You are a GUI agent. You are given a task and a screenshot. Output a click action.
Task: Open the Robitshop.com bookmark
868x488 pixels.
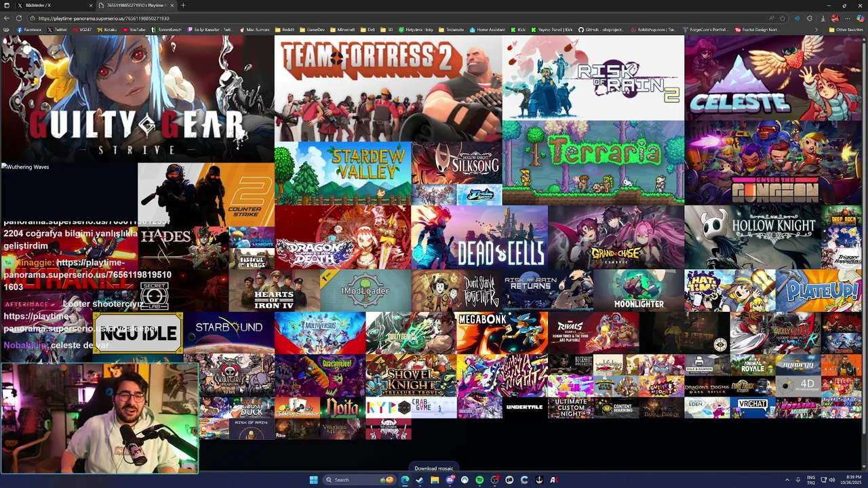pyautogui.click(x=652, y=30)
